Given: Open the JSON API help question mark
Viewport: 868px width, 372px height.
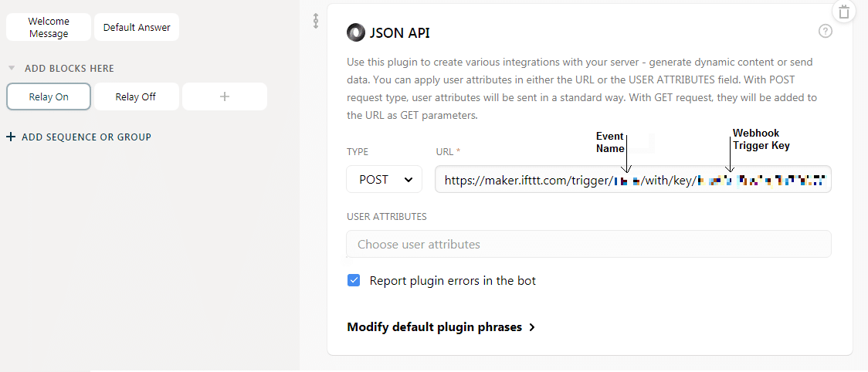Looking at the screenshot, I should pyautogui.click(x=825, y=31).
